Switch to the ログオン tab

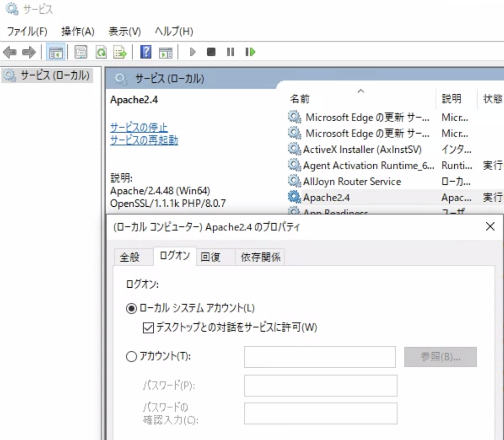[x=175, y=256]
